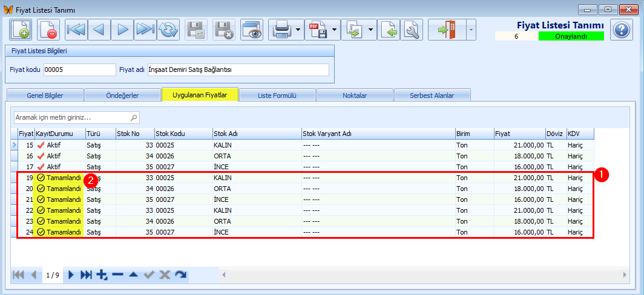
Task: Open the Liste Formülü tab
Action: [x=277, y=95]
